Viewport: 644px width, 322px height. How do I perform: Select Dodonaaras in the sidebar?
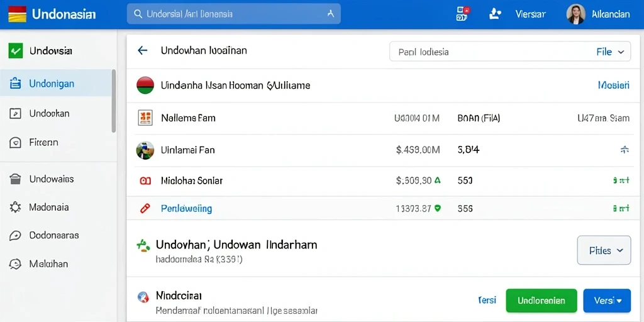pyautogui.click(x=54, y=235)
